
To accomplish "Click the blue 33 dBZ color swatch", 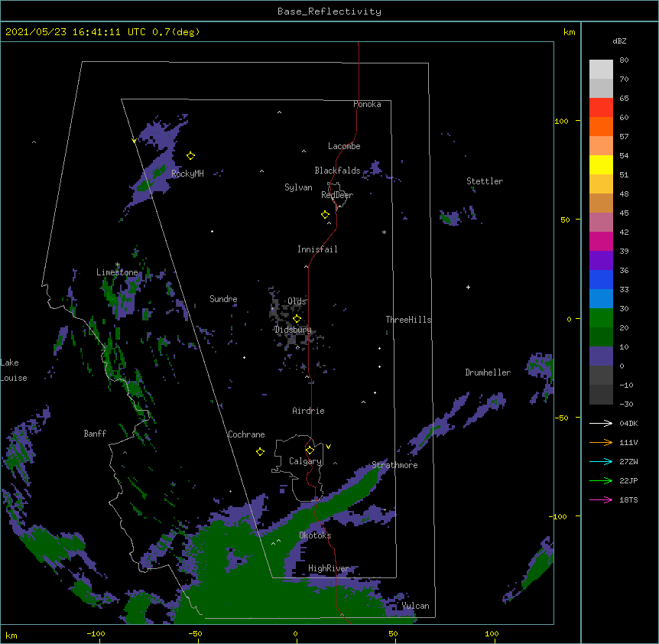I will 601,279.
